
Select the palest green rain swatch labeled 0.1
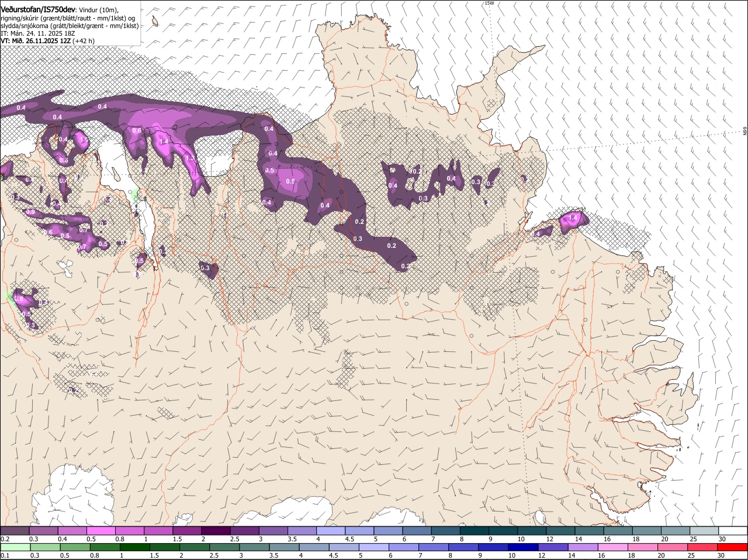(15, 547)
